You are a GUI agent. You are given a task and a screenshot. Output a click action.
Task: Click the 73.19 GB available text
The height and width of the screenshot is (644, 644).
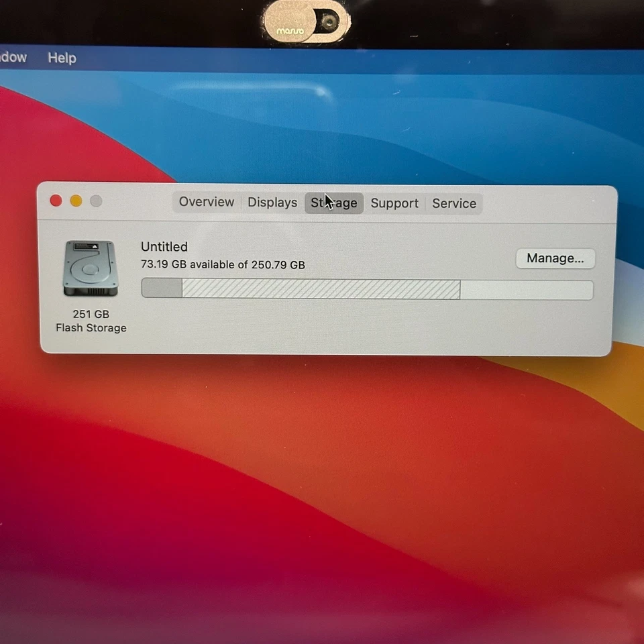pyautogui.click(x=223, y=264)
